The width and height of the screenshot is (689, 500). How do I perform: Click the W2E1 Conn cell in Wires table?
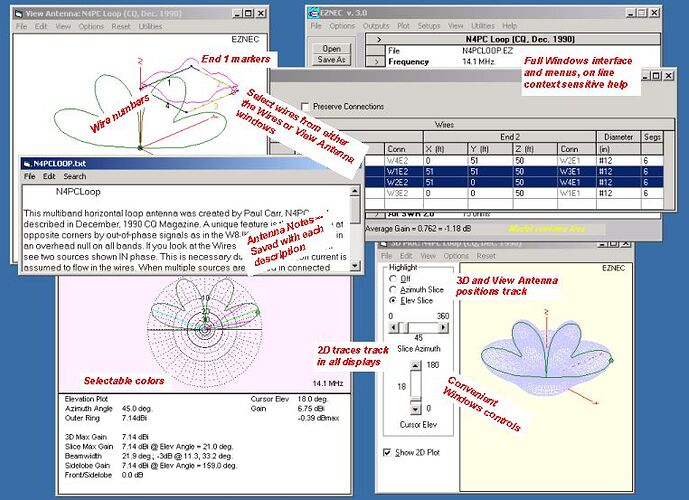coord(577,161)
